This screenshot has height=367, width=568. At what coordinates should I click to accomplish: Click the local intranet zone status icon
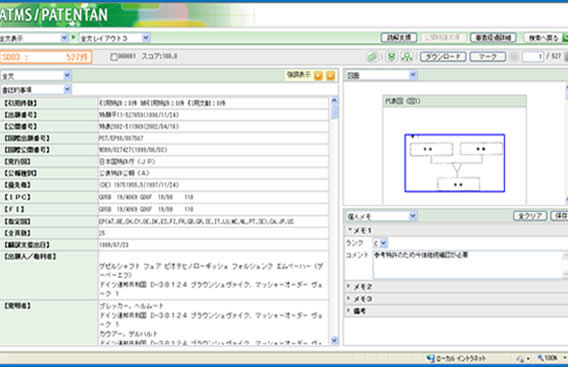pos(430,358)
